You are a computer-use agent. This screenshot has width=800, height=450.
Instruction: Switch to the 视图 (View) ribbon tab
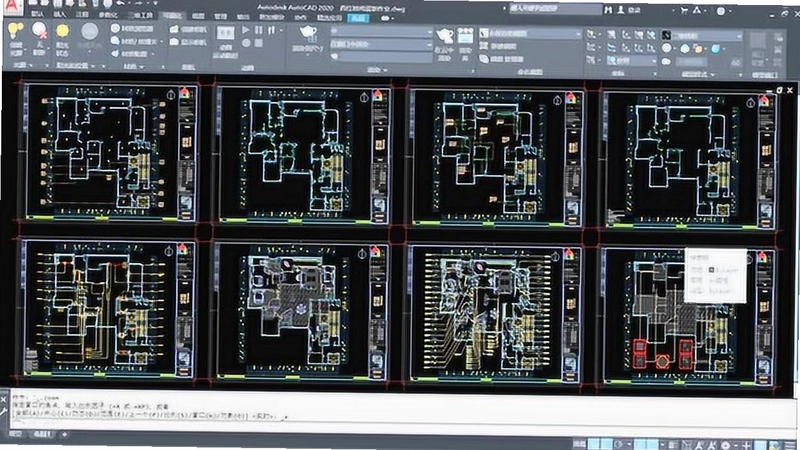click(199, 17)
